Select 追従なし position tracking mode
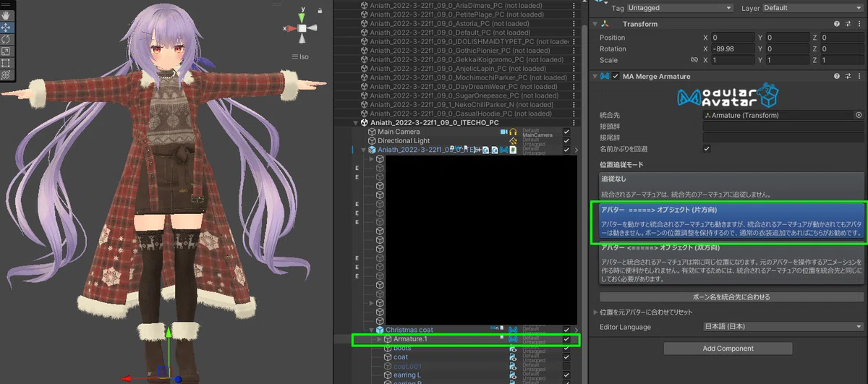 [x=731, y=187]
